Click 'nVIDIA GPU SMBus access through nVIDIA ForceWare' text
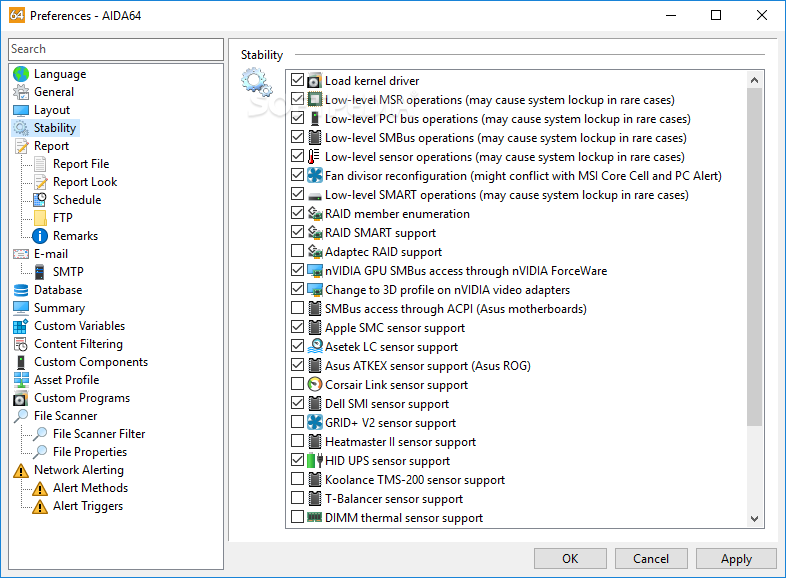Image resolution: width=786 pixels, height=578 pixels. pyautogui.click(x=466, y=271)
